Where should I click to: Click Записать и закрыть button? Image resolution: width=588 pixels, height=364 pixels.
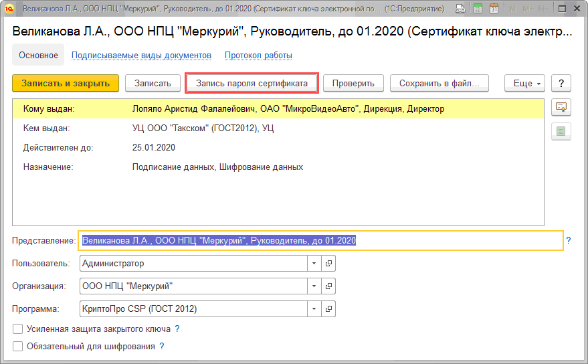click(x=66, y=84)
